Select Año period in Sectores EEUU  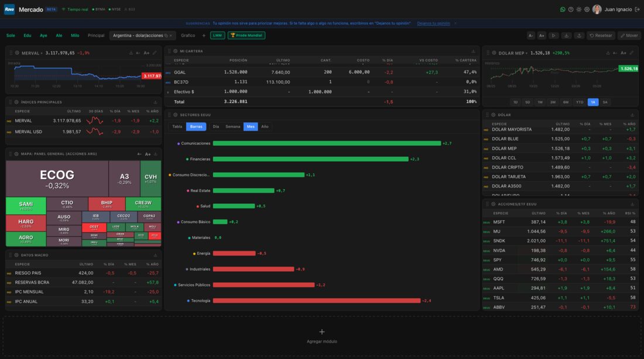tap(265, 126)
